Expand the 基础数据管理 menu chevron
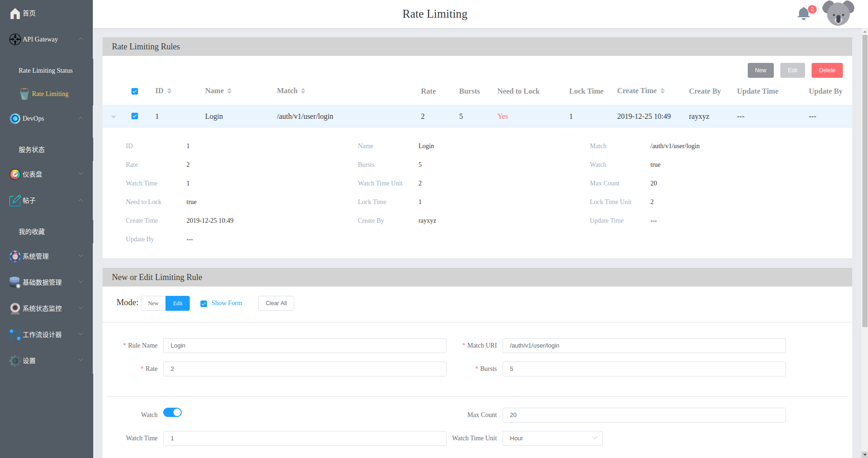 [81, 282]
